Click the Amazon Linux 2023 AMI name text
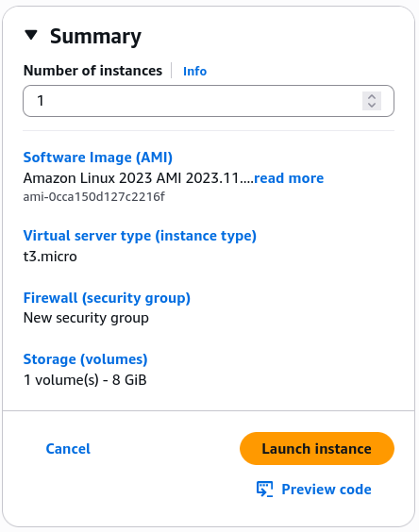The width and height of the screenshot is (419, 532). pos(138,178)
